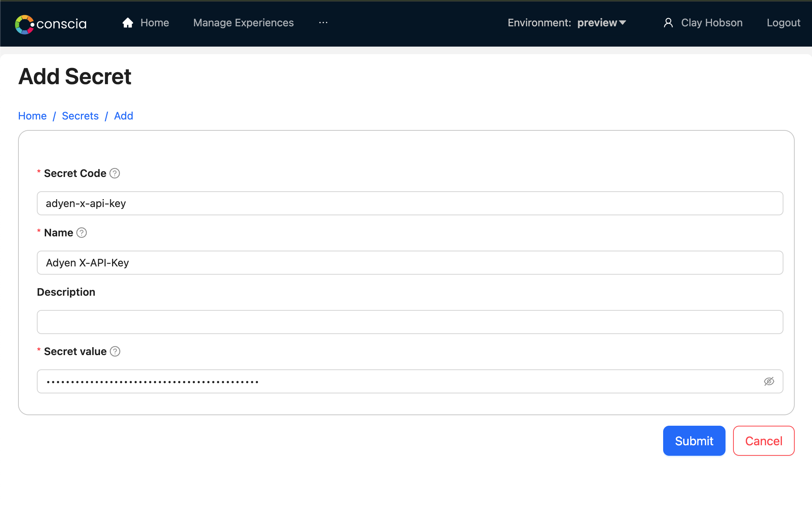Click the Add breadcrumb link

click(x=124, y=116)
